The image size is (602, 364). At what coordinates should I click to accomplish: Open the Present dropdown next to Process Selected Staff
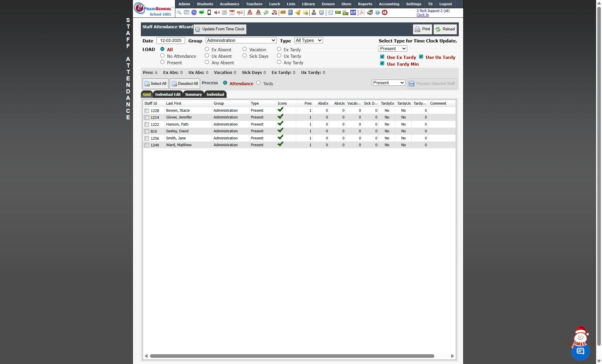[388, 83]
